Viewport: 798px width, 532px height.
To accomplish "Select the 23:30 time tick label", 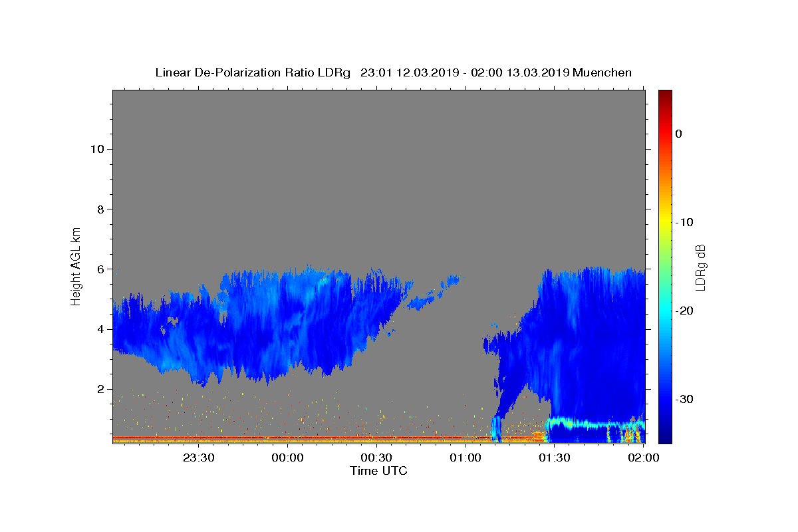I will click(x=199, y=458).
